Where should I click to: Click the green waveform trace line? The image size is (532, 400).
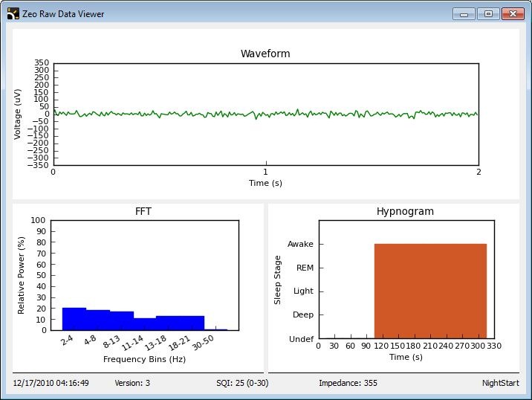point(265,114)
